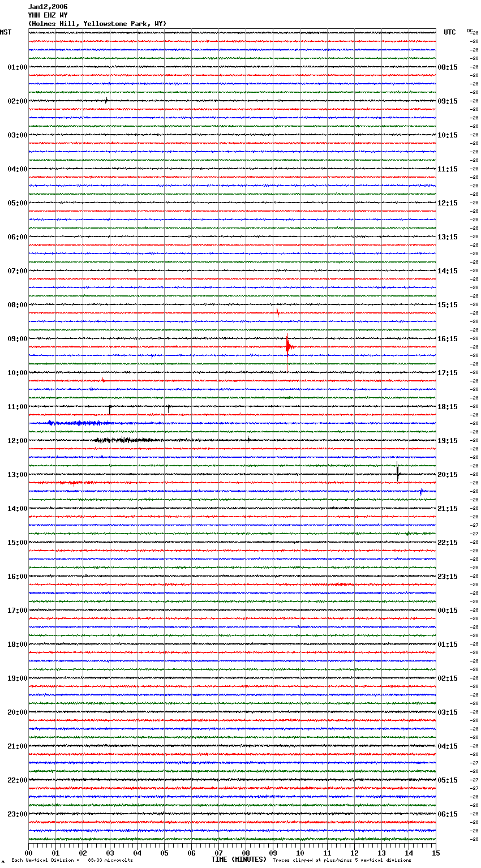Click the 10:15 UTC time label
Viewport: 481px width, 868px height.
click(448, 135)
